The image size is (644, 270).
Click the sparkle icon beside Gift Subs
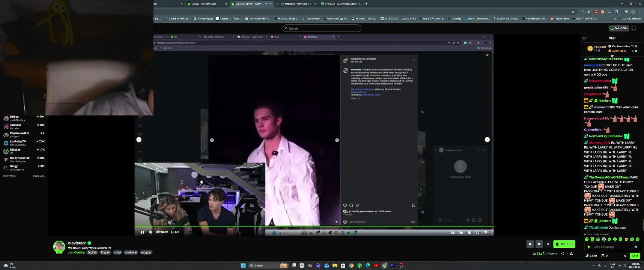point(548,244)
